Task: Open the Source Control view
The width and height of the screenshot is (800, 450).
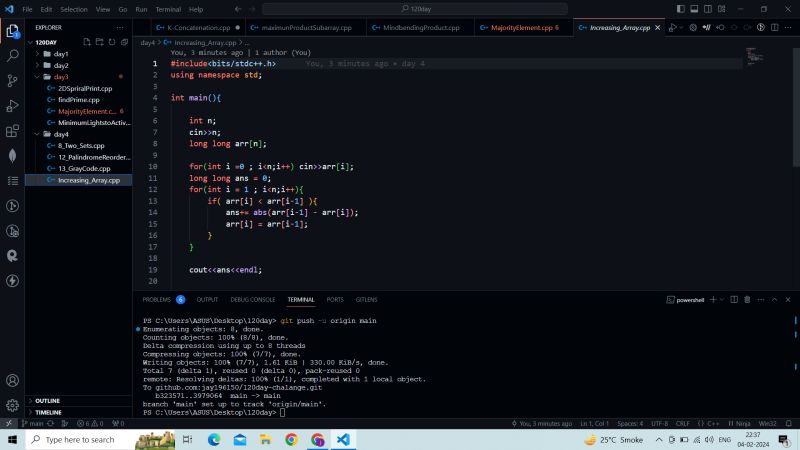Action: [x=12, y=81]
